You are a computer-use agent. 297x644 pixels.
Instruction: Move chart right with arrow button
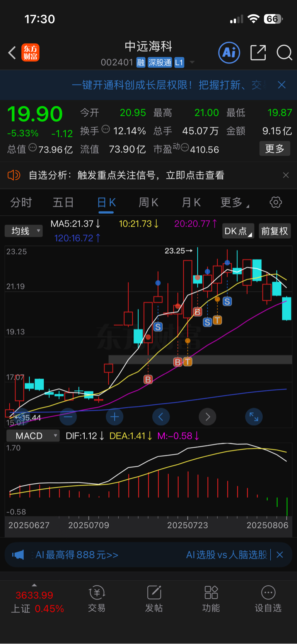click(x=208, y=417)
